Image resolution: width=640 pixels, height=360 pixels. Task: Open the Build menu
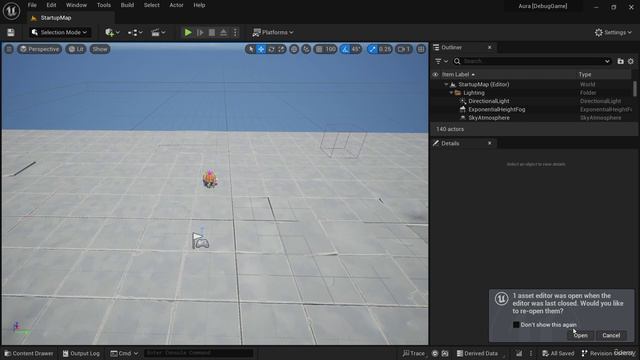127,5
